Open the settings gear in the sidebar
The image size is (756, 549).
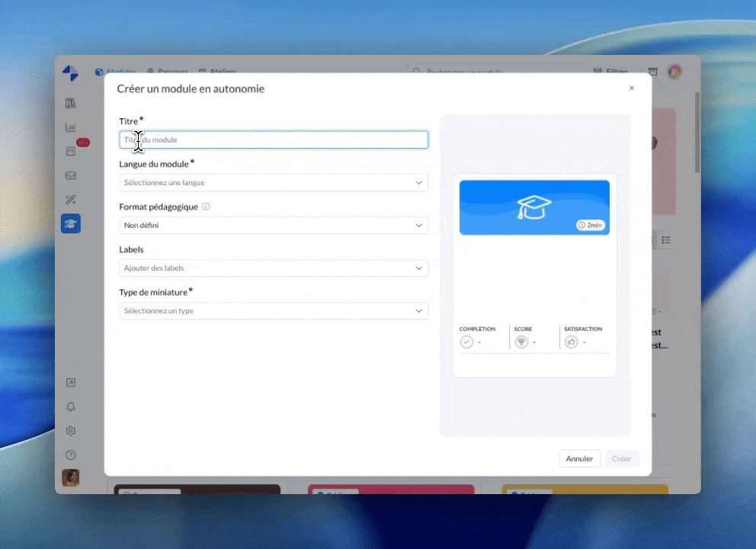pos(70,430)
